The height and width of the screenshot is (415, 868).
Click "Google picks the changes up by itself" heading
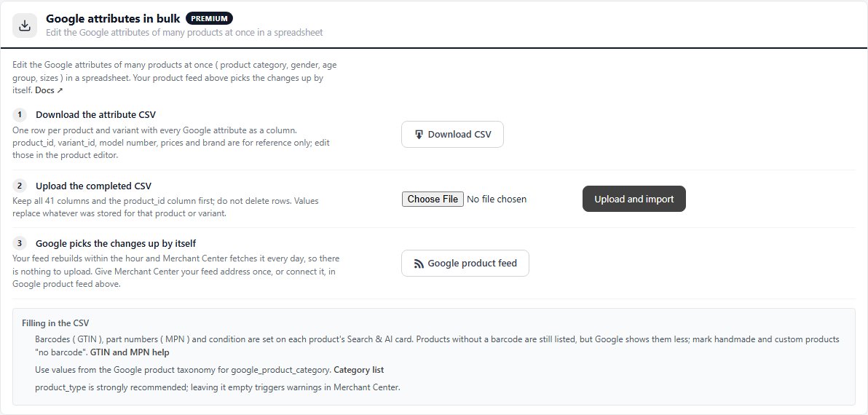tap(116, 244)
